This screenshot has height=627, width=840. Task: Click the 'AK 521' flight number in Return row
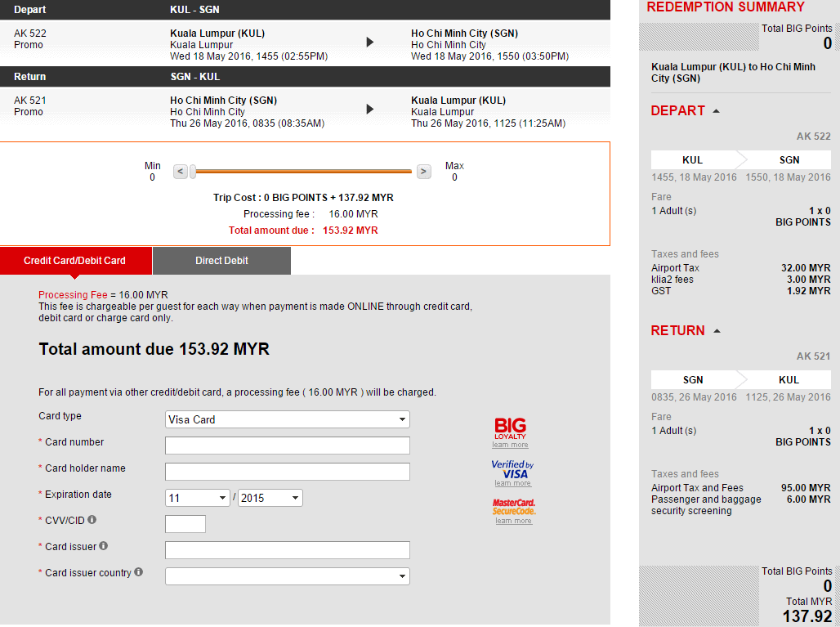(30, 101)
